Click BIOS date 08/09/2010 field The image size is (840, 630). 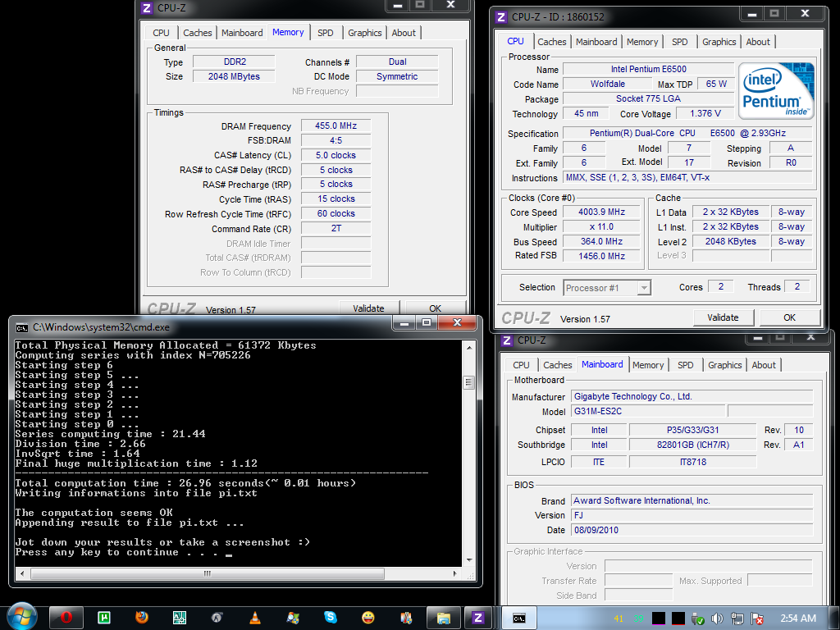692,530
